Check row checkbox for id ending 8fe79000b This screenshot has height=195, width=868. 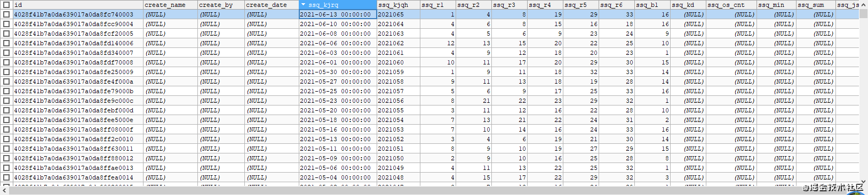6,91
